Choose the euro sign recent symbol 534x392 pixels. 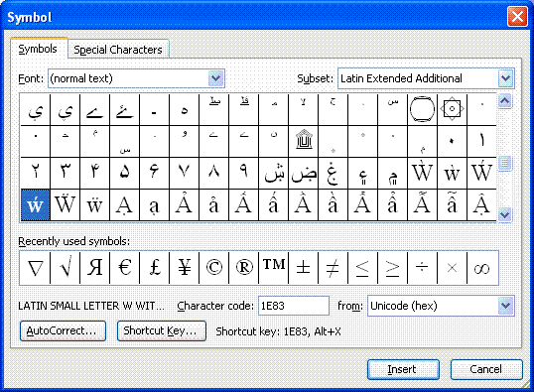click(125, 268)
